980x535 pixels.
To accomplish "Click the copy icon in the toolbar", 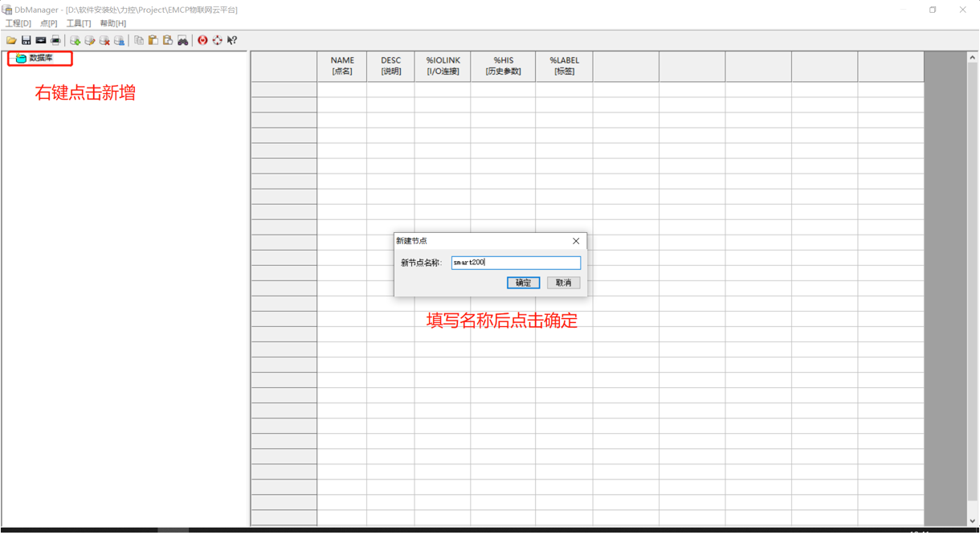I will pos(140,40).
